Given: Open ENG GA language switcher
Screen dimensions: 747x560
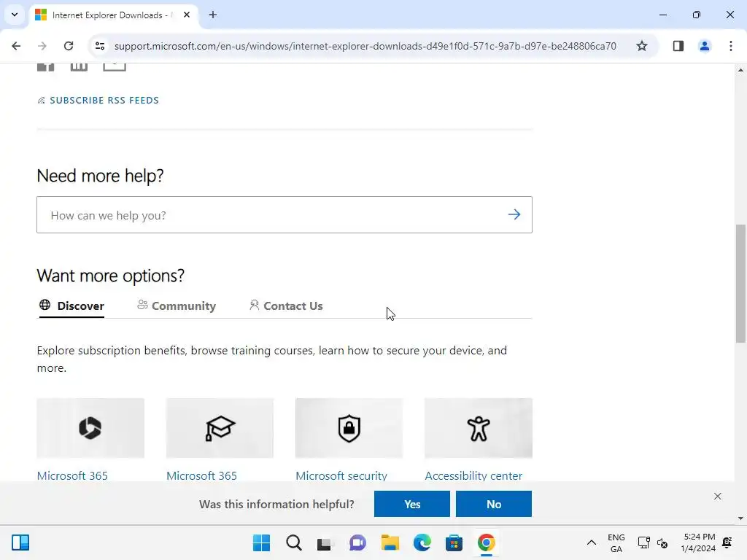Looking at the screenshot, I should click(616, 542).
